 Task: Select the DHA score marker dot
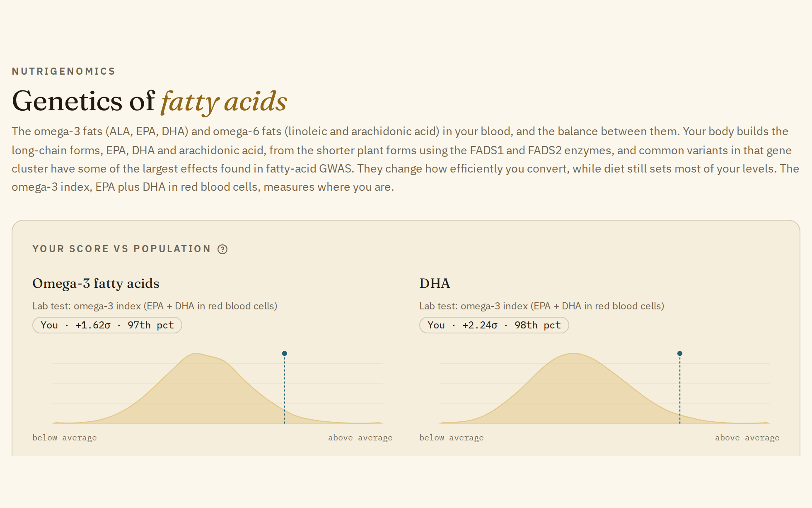click(680, 354)
